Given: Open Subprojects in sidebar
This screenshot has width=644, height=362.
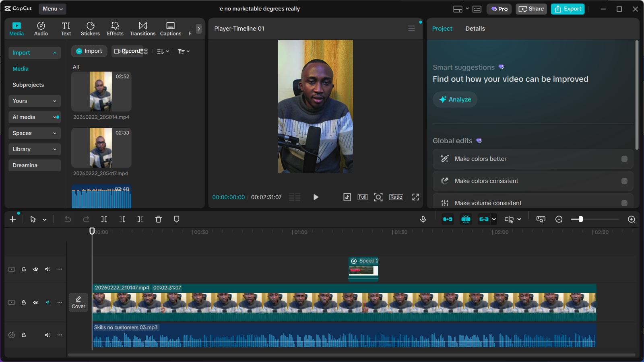Looking at the screenshot, I should tap(28, 85).
